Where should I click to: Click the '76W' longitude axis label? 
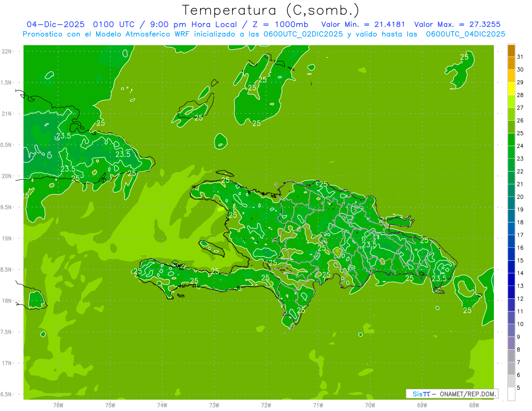pos(58,405)
